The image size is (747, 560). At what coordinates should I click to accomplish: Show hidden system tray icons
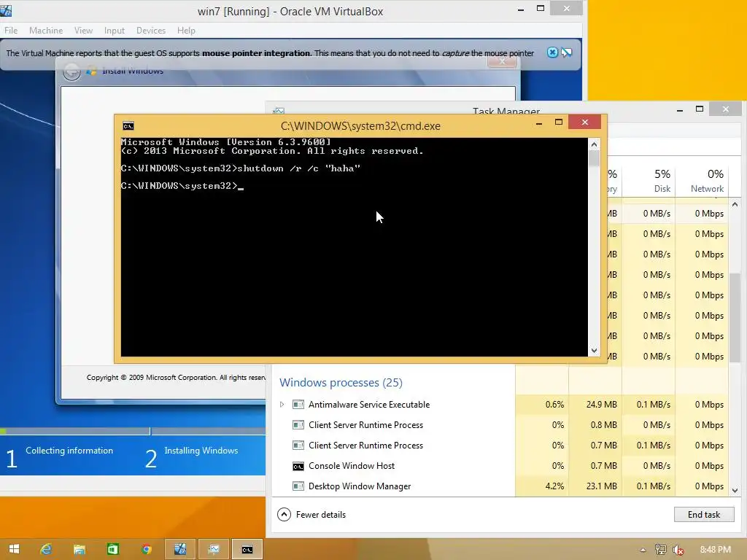click(643, 550)
